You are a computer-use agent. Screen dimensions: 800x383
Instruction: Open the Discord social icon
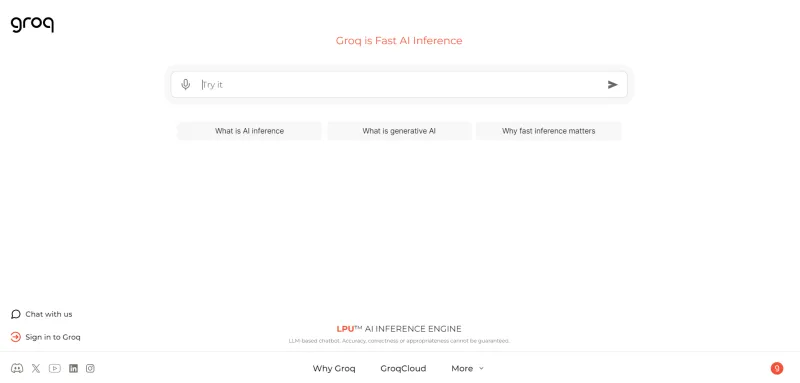point(17,368)
